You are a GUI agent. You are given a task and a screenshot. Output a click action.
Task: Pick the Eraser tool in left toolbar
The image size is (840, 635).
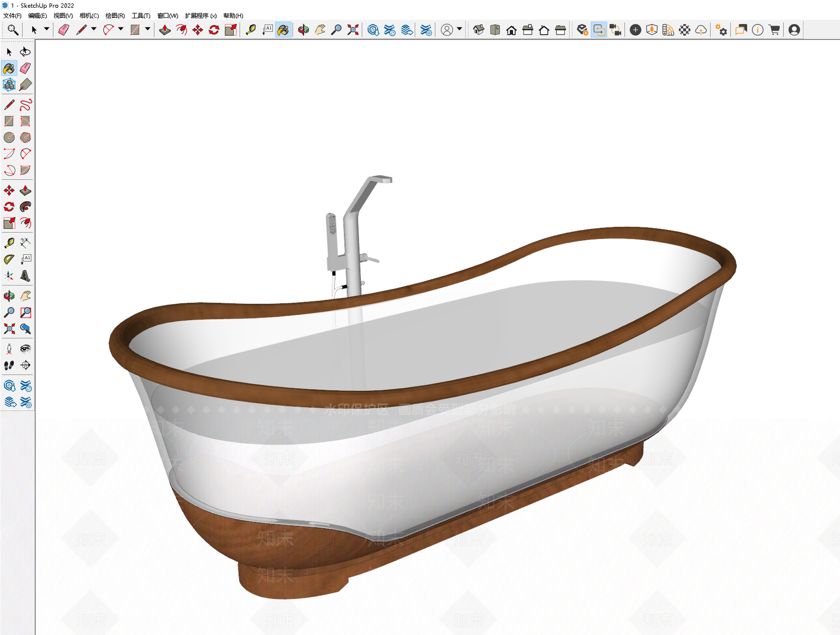click(x=25, y=68)
